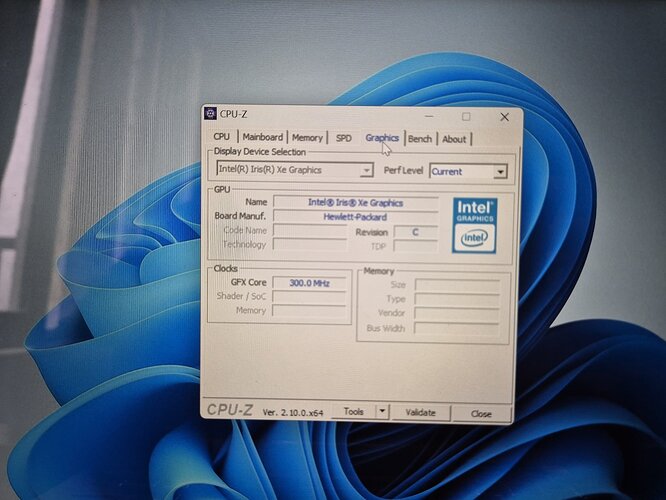The image size is (666, 500).
Task: Minimize the CPU-Z window
Action: tap(438, 116)
